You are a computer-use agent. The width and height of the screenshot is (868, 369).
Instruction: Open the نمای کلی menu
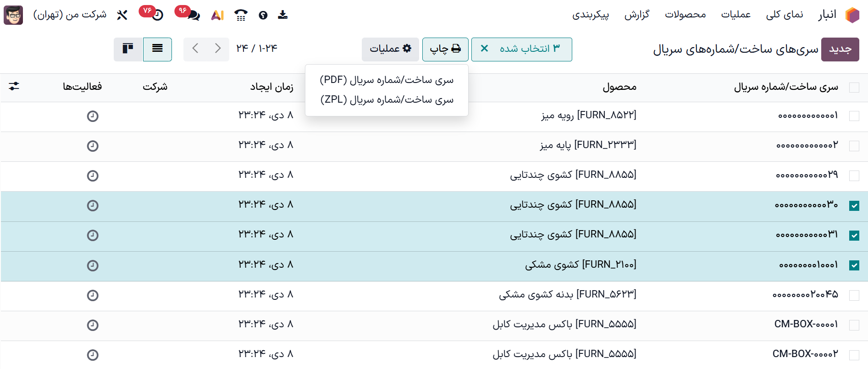(785, 15)
